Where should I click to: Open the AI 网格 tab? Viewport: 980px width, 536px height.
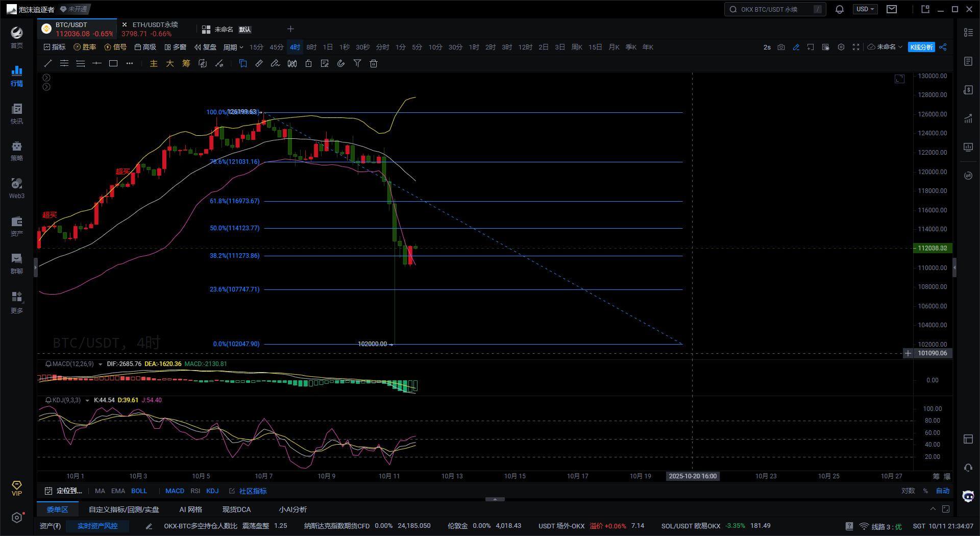190,509
